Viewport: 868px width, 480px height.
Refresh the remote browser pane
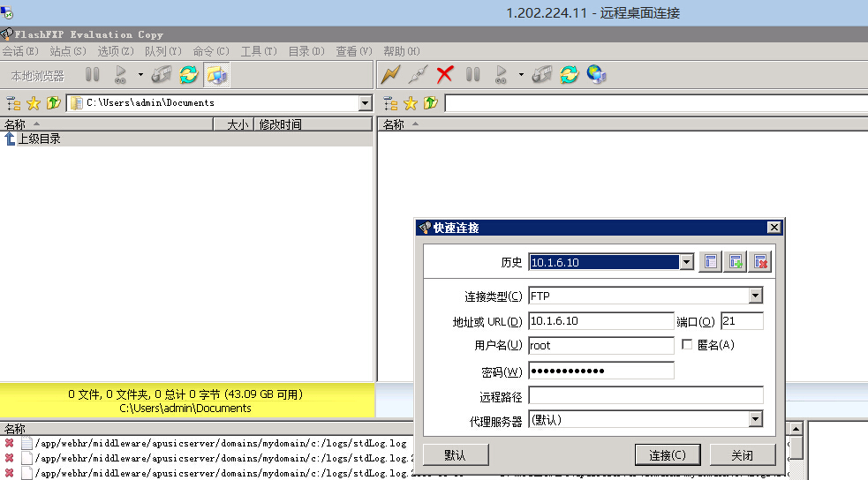[569, 74]
